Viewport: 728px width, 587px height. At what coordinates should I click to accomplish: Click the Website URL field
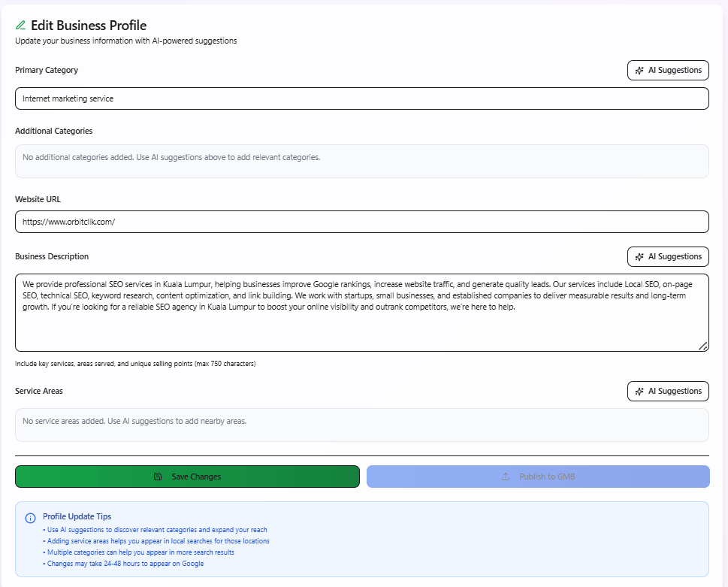pyautogui.click(x=362, y=222)
